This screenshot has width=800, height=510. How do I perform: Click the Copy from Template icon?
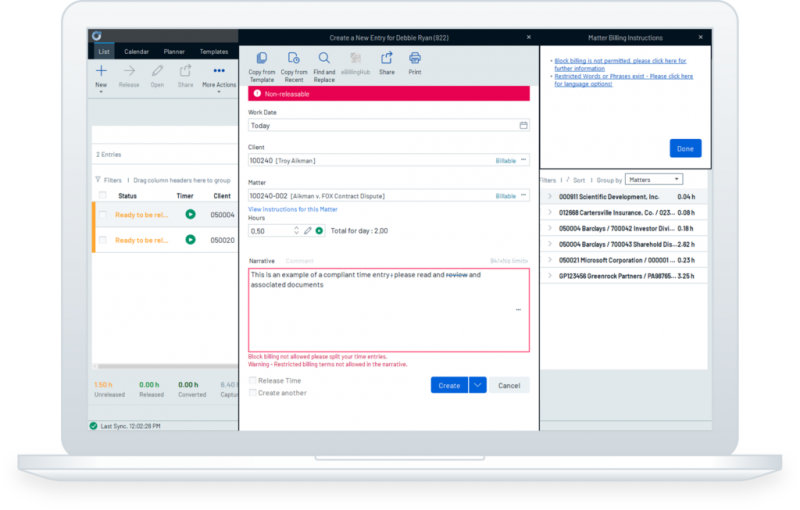262,59
